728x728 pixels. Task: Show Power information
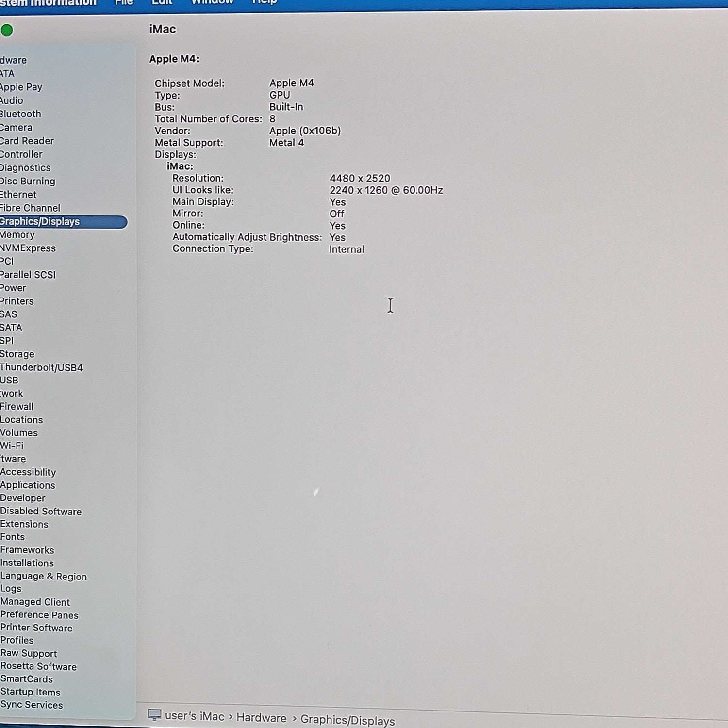[x=13, y=288]
